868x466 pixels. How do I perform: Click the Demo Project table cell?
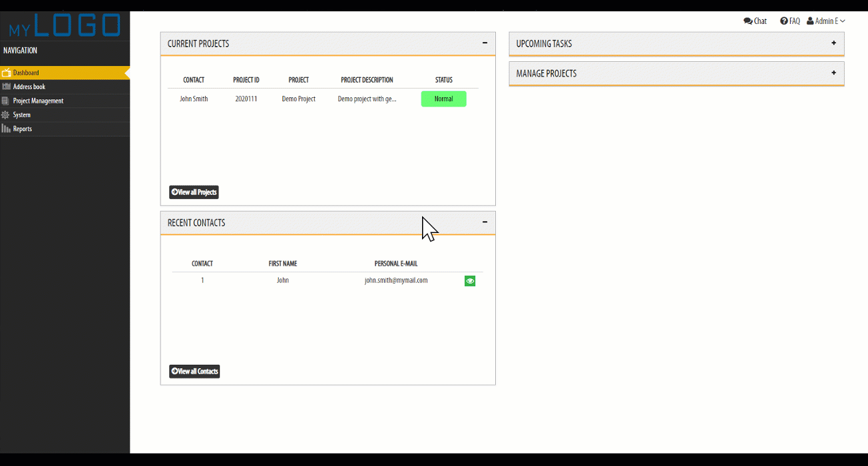[x=298, y=99]
